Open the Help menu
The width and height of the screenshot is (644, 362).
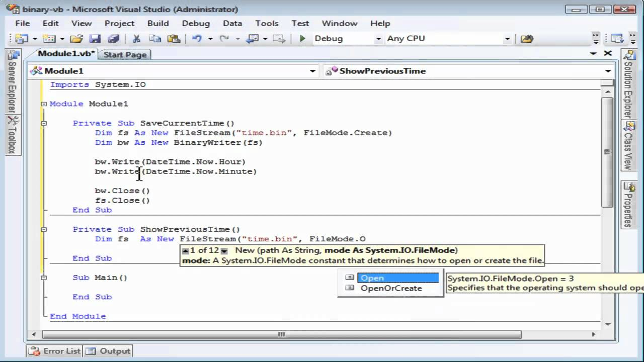[380, 23]
